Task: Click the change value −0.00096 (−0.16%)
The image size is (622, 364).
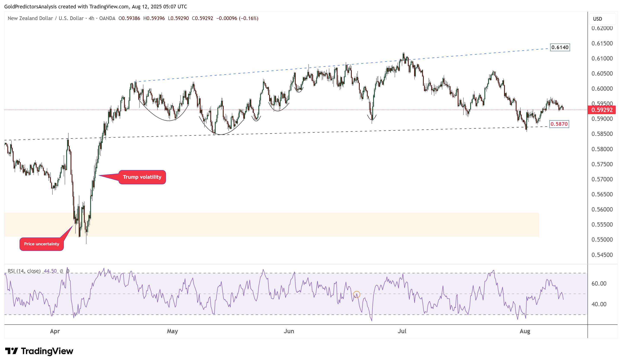Action: point(237,18)
